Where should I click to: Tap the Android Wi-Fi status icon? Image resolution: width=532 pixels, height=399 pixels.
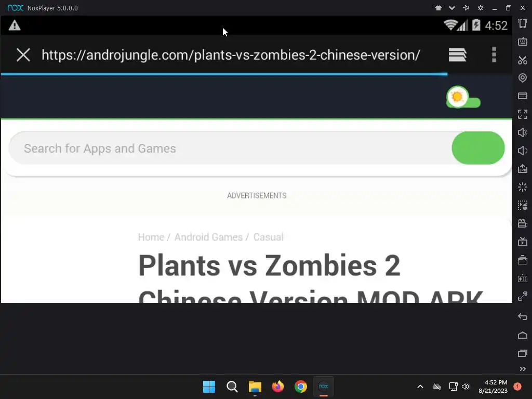(x=450, y=25)
